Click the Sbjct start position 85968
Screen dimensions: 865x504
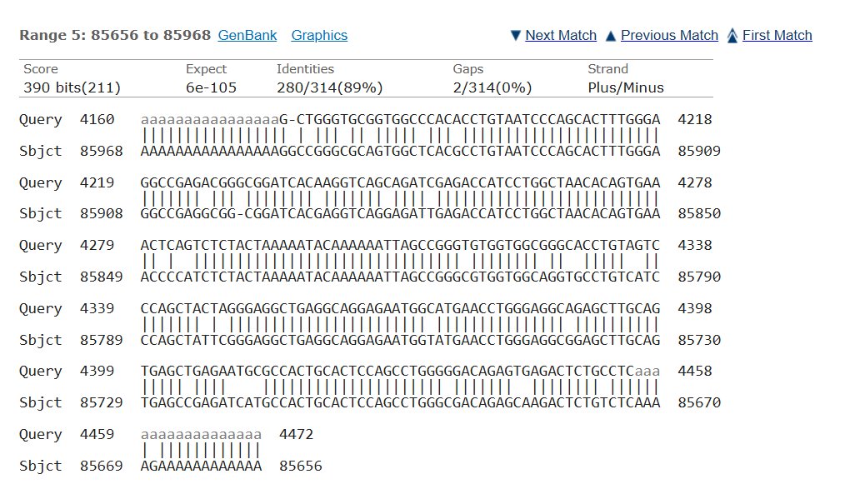pos(102,151)
